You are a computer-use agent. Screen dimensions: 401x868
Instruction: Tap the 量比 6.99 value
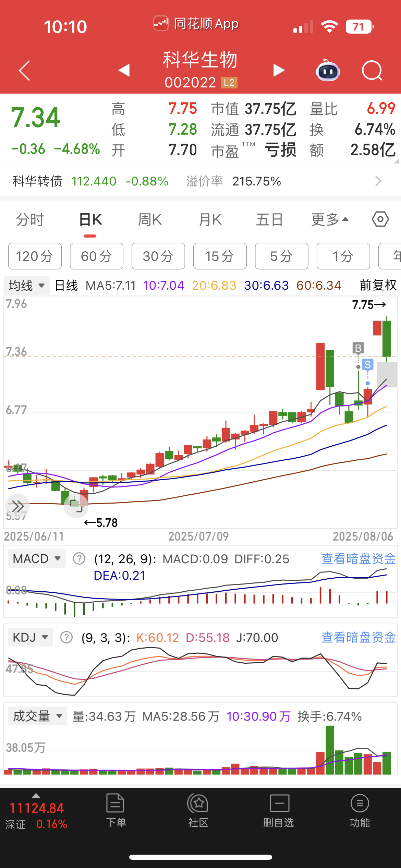tap(381, 109)
